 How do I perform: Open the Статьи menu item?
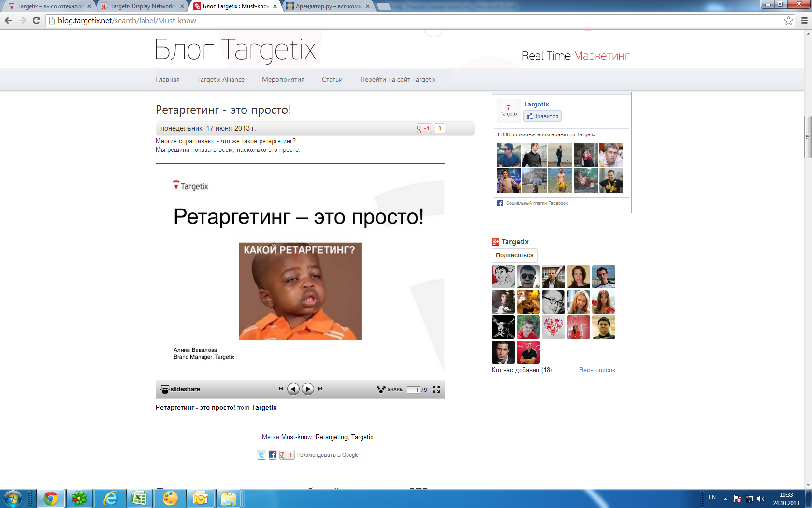click(x=332, y=80)
